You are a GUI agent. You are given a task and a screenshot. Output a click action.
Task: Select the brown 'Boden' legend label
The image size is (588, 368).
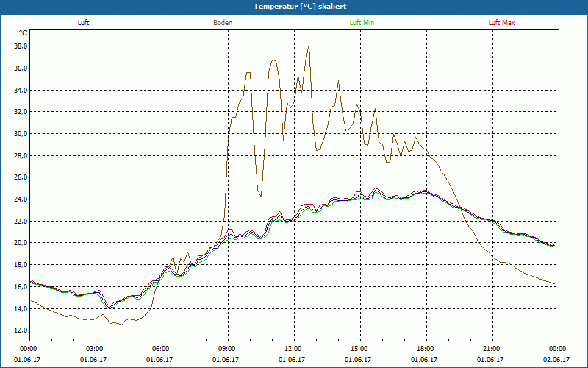[223, 23]
